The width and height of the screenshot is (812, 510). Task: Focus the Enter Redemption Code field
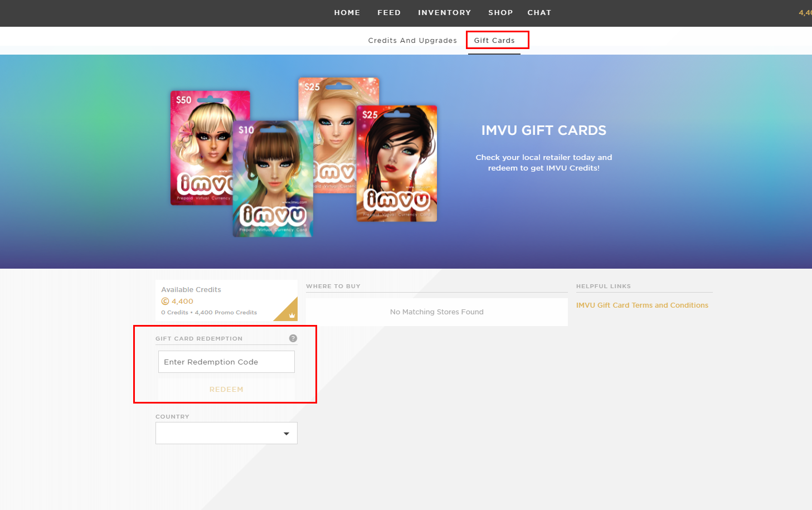(x=226, y=362)
